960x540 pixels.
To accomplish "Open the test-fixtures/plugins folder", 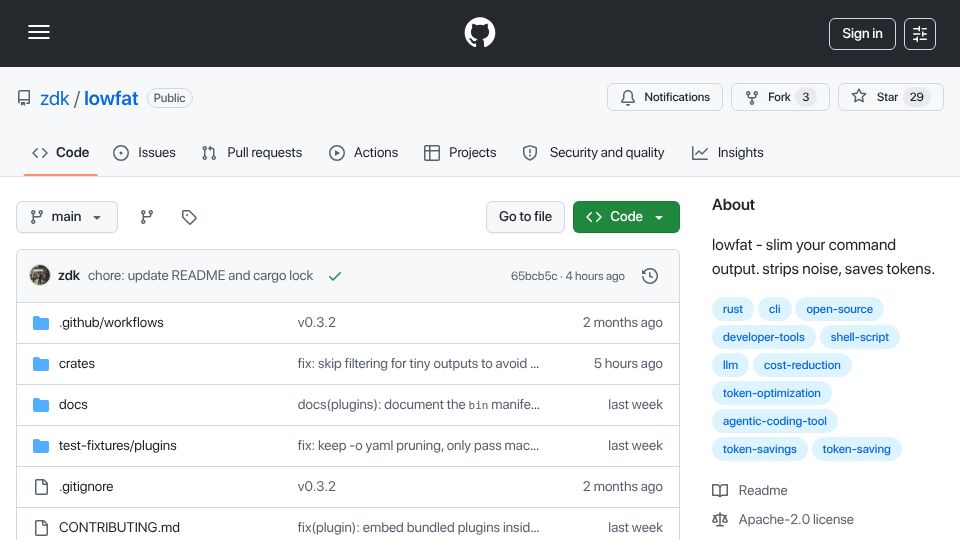I will coord(118,446).
